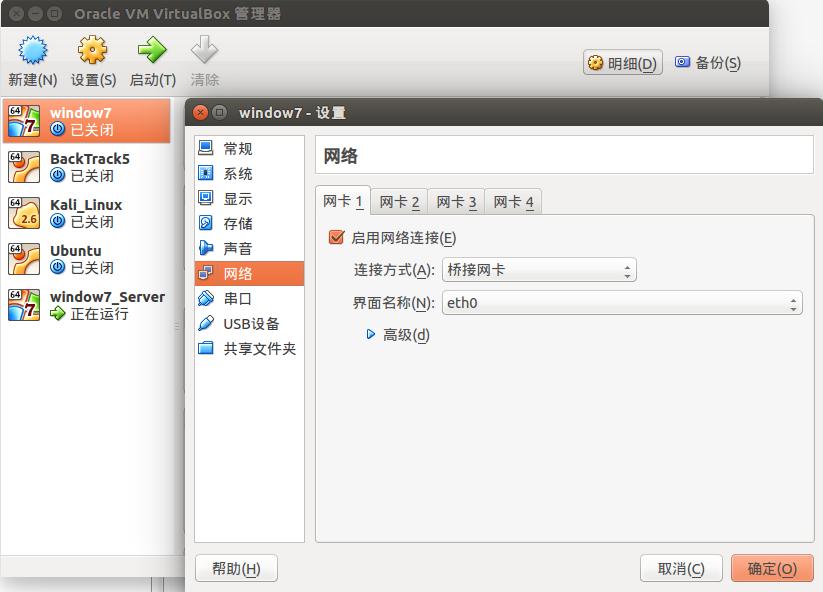This screenshot has height=592, width=823.
Task: Switch to the 网卡 1 tab
Action: (343, 201)
